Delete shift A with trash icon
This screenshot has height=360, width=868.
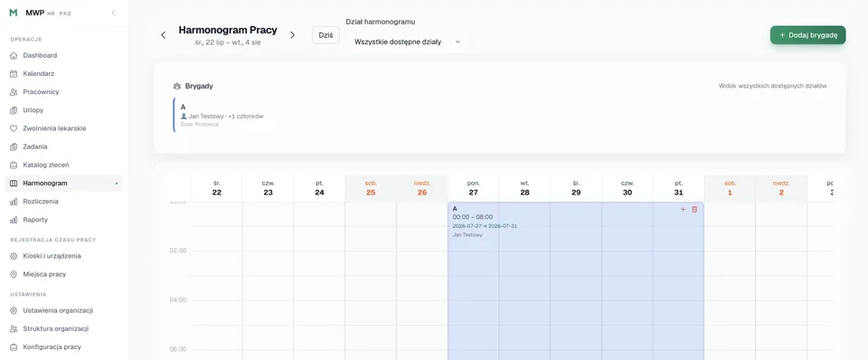(694, 209)
